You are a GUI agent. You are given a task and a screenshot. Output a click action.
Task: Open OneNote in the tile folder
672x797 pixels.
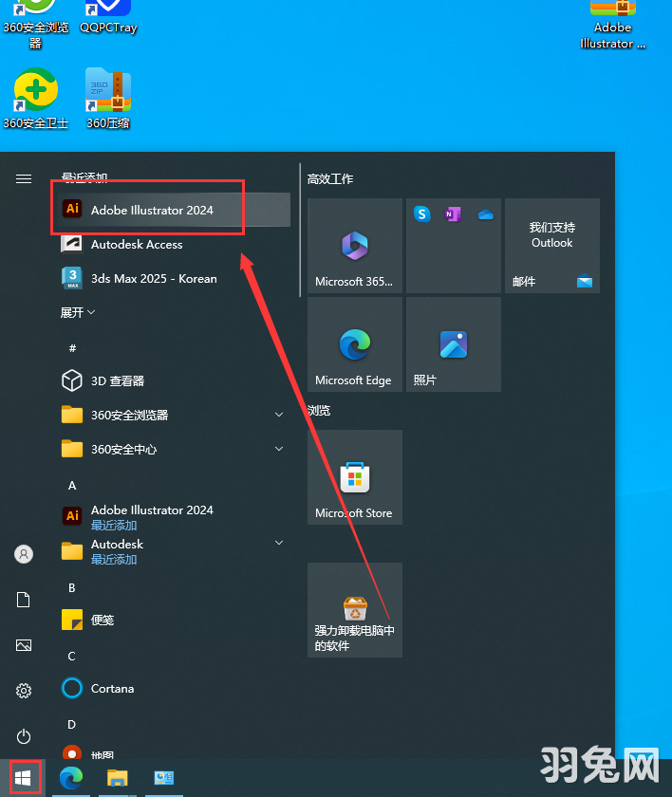click(x=453, y=214)
